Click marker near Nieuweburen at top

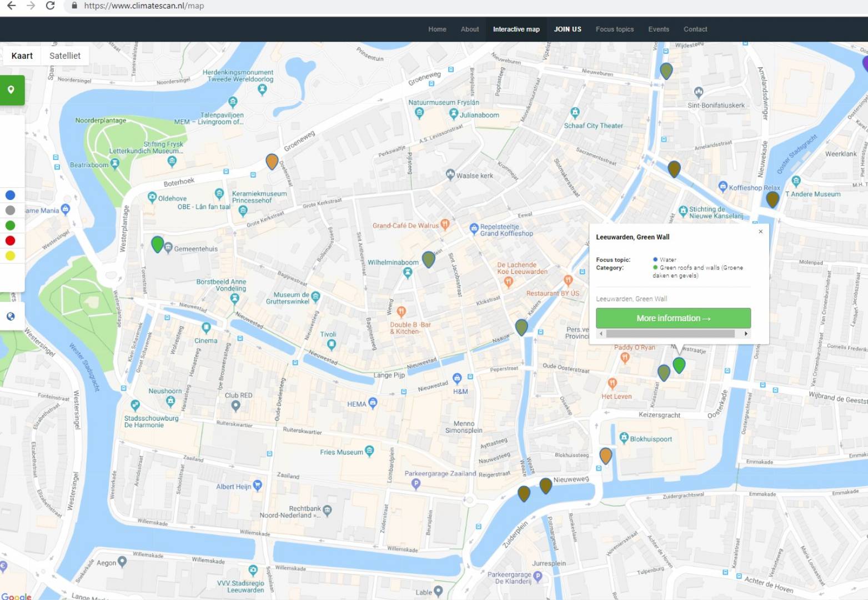click(x=666, y=71)
